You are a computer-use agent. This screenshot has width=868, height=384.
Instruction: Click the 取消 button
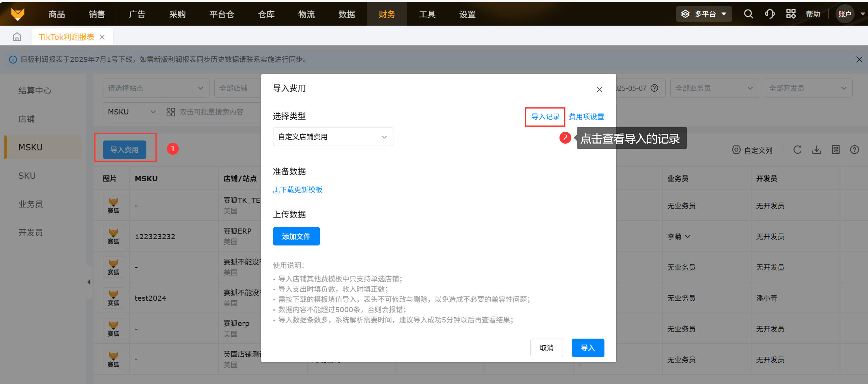click(x=546, y=348)
